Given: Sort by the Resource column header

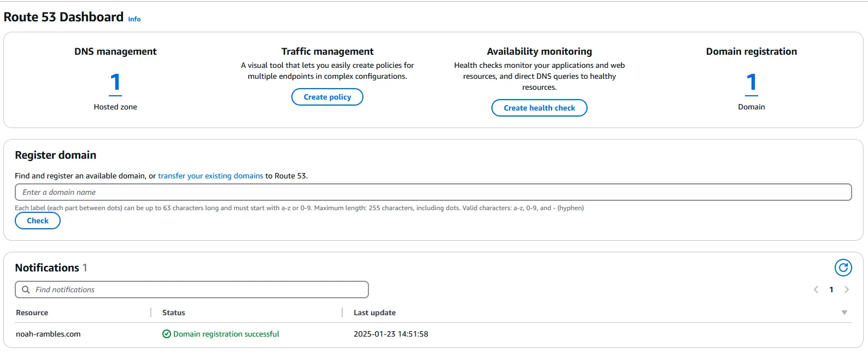Looking at the screenshot, I should pyautogui.click(x=32, y=313).
